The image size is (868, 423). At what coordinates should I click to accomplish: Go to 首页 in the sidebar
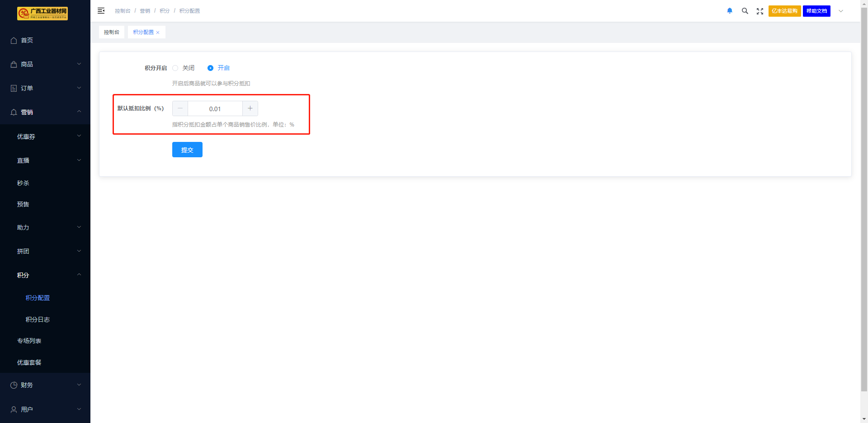[x=27, y=40]
